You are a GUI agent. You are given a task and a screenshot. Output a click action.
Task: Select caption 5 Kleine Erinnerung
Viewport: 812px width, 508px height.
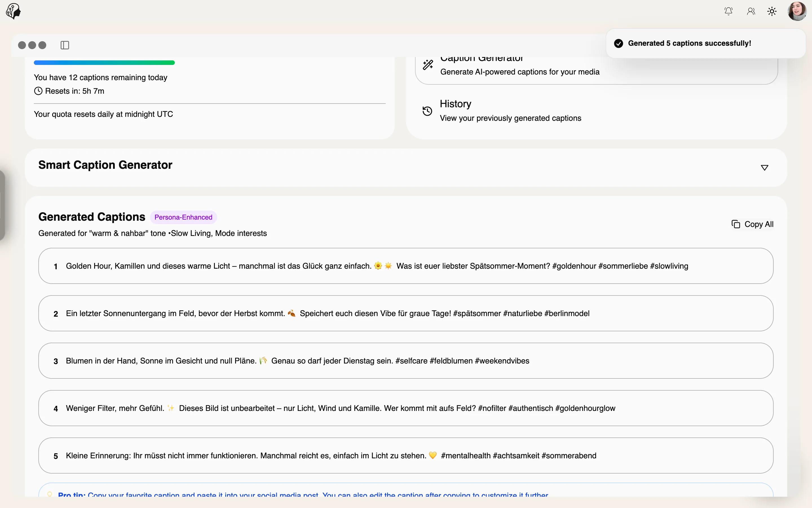(x=406, y=455)
